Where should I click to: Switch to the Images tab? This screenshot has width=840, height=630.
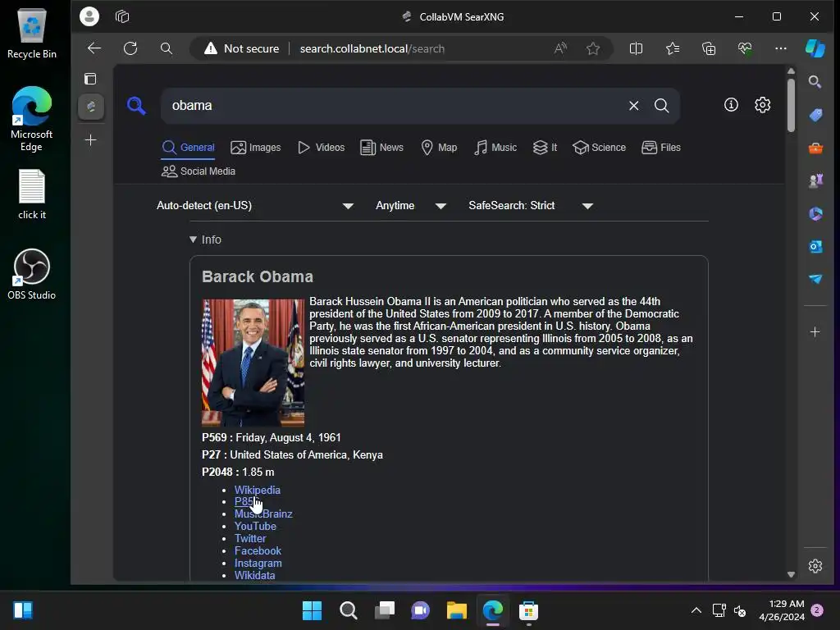point(256,148)
